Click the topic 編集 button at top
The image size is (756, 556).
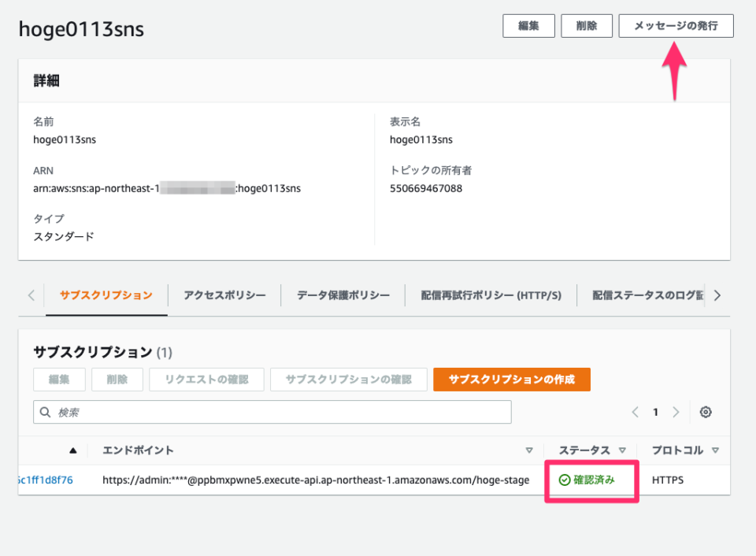coord(528,25)
